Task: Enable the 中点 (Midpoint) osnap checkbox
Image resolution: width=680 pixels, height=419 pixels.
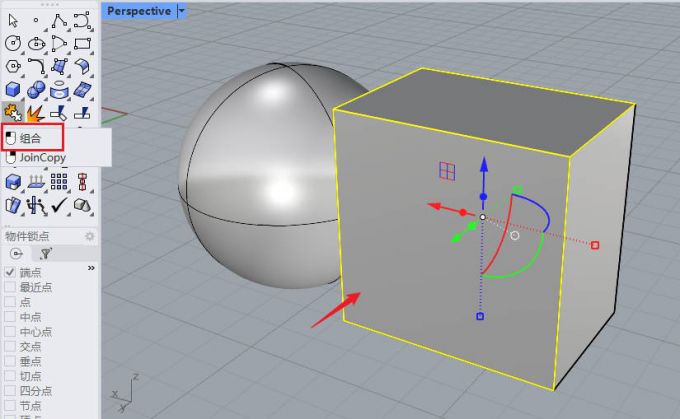Action: click(x=10, y=317)
